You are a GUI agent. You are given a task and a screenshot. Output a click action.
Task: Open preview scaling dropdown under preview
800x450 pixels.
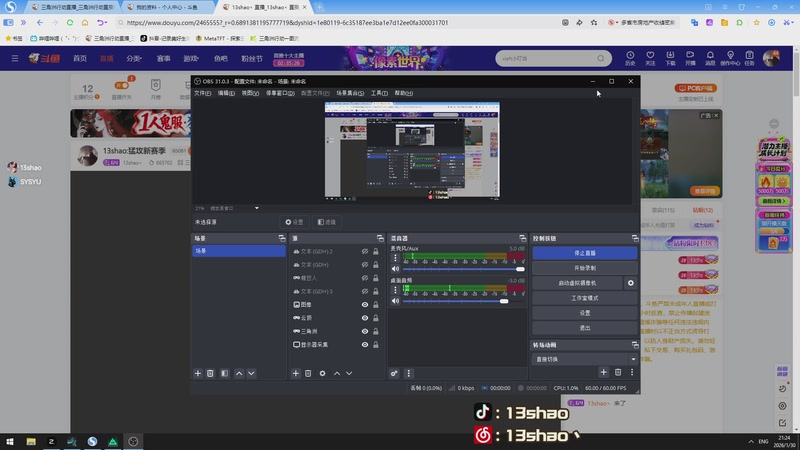click(257, 208)
